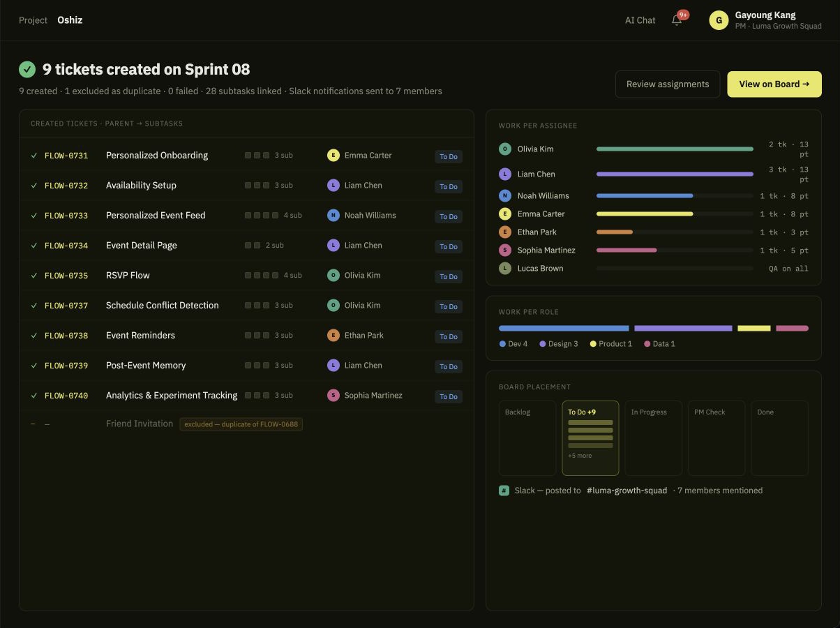Click Emma Carter's avatar on FLOW-0731
The width and height of the screenshot is (840, 628).
[x=333, y=155]
